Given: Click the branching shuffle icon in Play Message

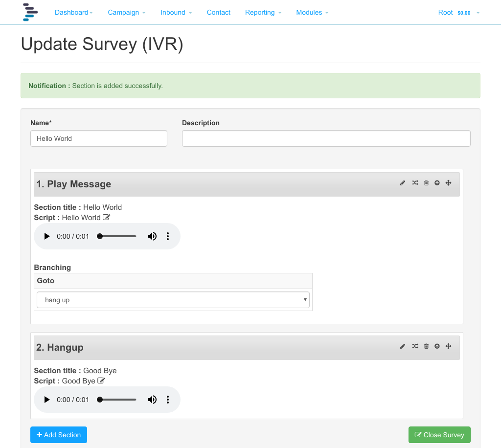Looking at the screenshot, I should 415,182.
